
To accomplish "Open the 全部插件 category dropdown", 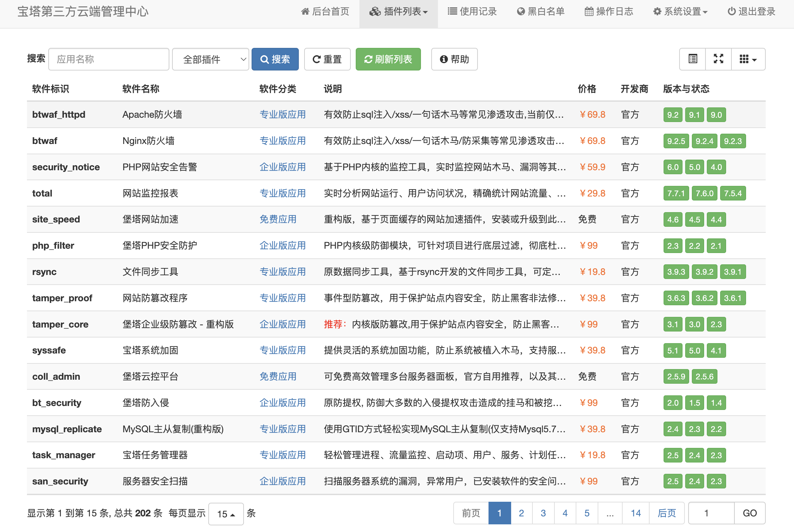I will click(210, 59).
